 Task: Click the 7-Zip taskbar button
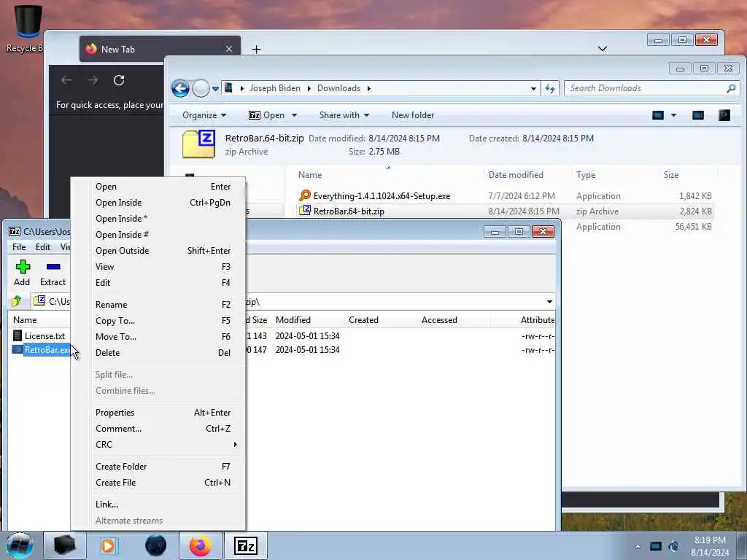tap(246, 545)
